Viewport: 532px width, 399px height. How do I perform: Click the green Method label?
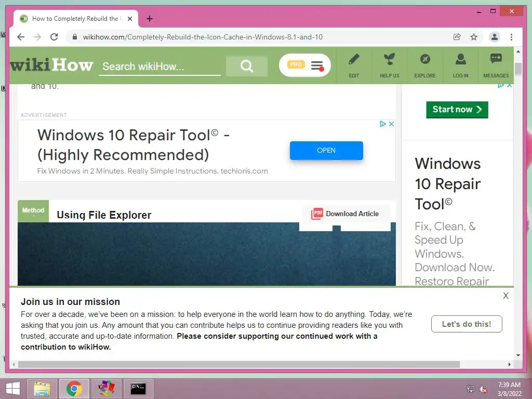pyautogui.click(x=33, y=211)
